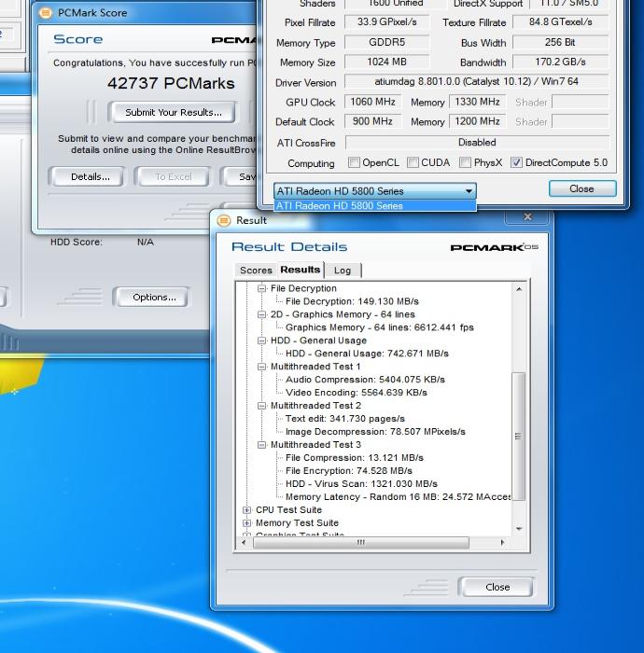644x653 pixels.
Task: Click the horizontal scrollbar thumb in results tree
Action: click(361, 542)
